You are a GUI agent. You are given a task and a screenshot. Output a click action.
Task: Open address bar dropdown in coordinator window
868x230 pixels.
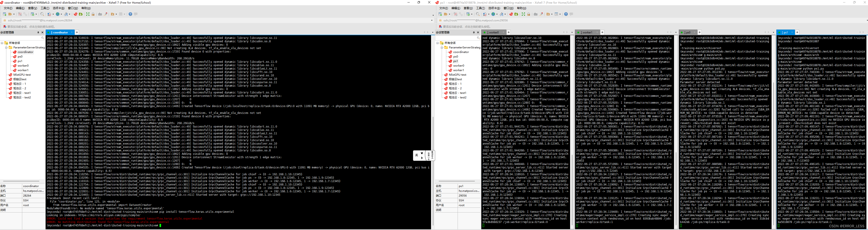tap(432, 20)
